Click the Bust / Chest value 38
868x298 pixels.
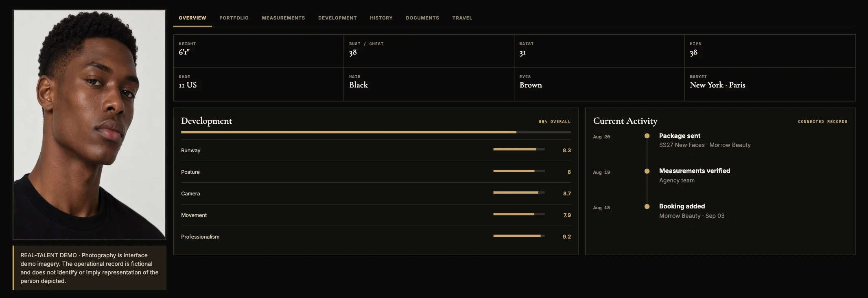(353, 53)
